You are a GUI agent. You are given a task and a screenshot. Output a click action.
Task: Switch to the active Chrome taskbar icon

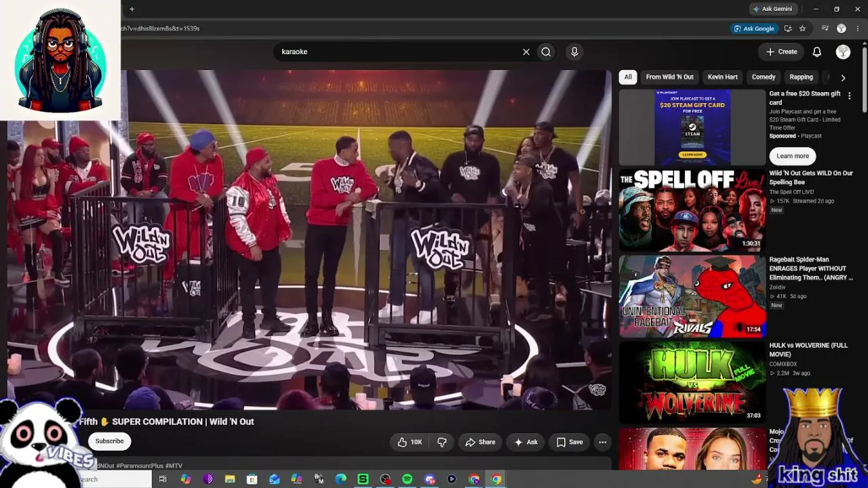[496, 479]
